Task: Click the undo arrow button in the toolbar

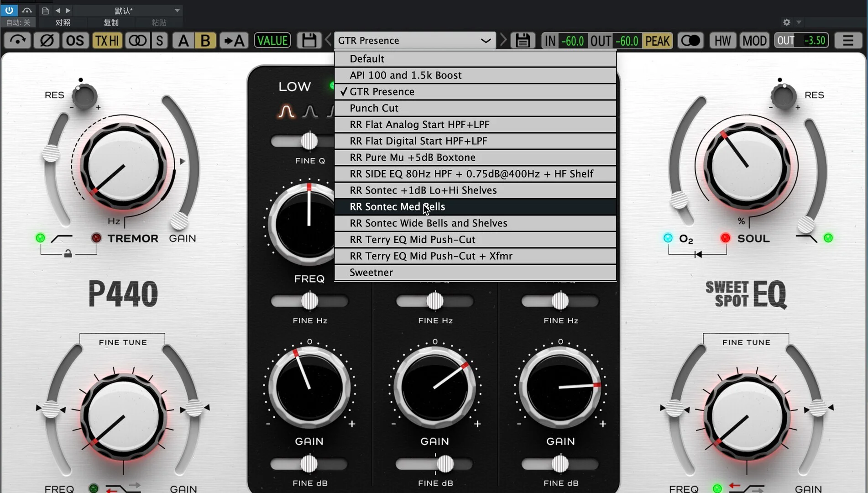Action: 17,41
